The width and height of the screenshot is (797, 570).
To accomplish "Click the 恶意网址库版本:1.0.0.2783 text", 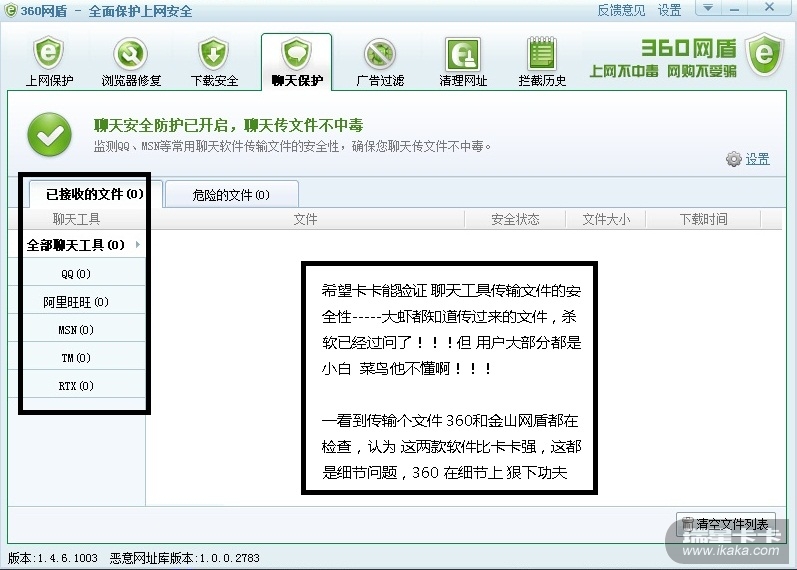I will click(x=185, y=558).
